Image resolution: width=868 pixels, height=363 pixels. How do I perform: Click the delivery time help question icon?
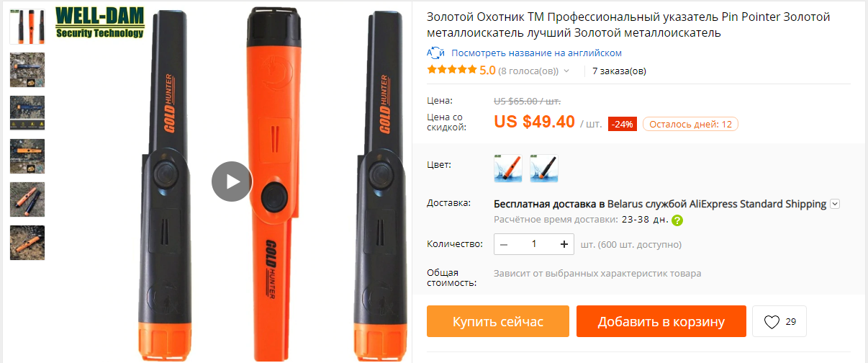pyautogui.click(x=677, y=220)
